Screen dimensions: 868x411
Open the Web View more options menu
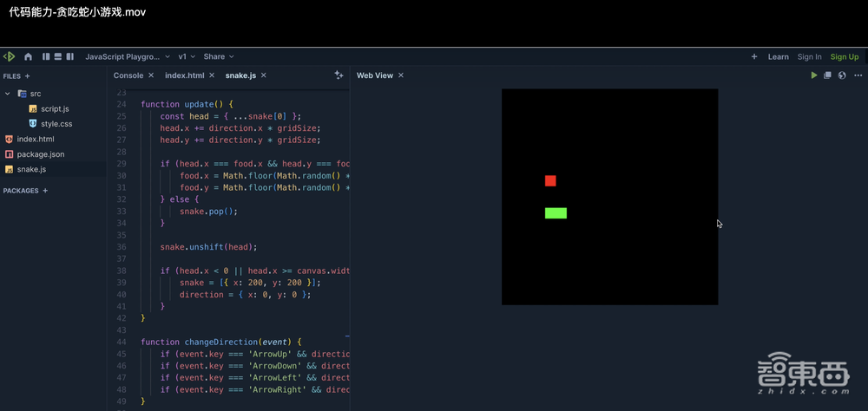[x=858, y=75]
